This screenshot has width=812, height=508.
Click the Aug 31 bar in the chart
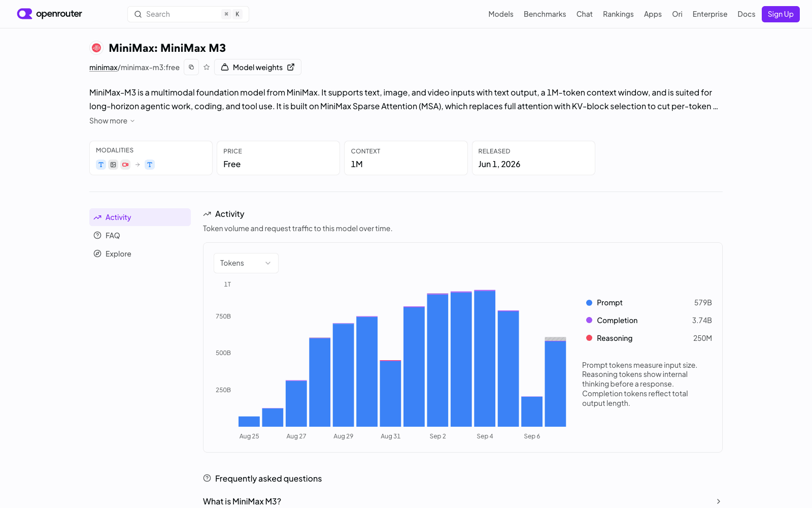[x=390, y=393]
